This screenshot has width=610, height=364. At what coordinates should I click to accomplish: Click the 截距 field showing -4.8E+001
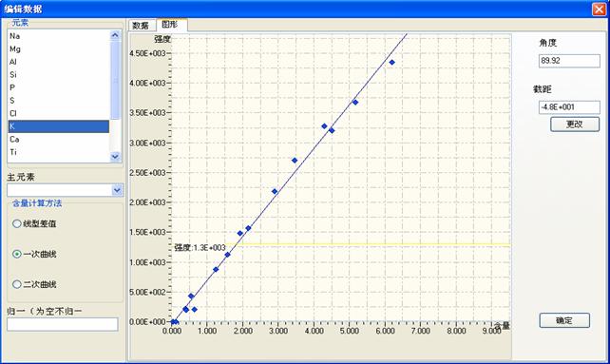point(569,107)
